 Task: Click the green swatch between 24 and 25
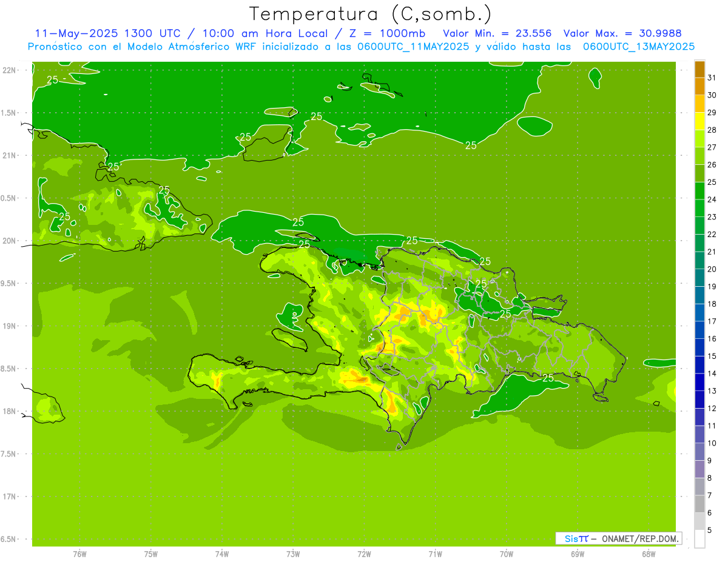[699, 191]
